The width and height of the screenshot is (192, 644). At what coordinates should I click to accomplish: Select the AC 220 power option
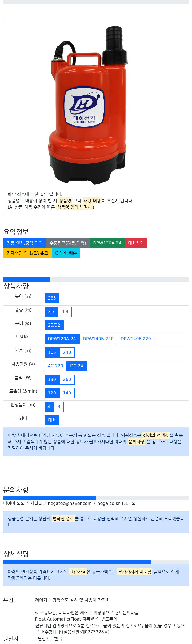(55, 366)
